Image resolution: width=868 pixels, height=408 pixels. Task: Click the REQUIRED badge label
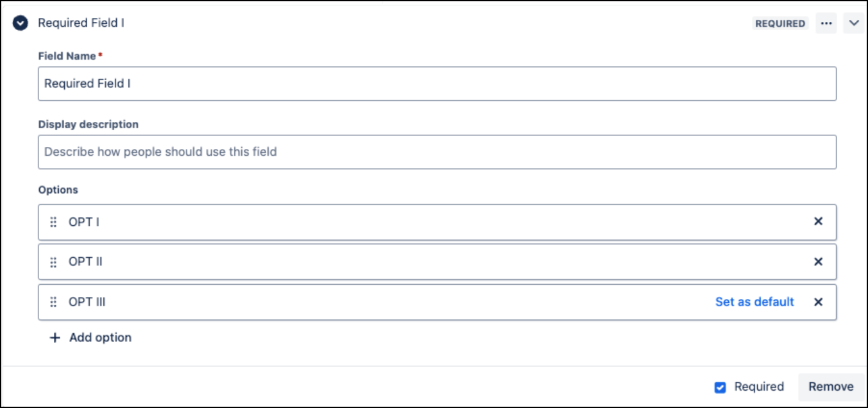780,24
